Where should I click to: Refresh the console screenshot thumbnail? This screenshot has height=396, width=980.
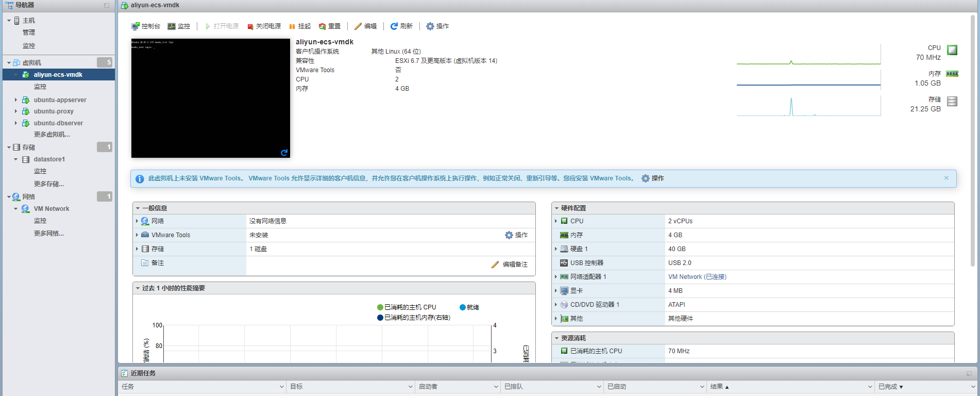284,153
